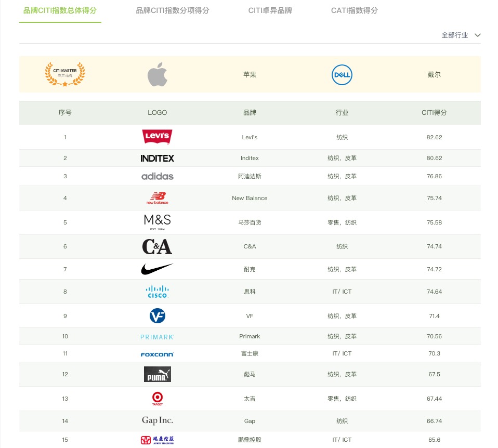Select the CITI卓异品牌 tab
498x448 pixels.
click(270, 10)
